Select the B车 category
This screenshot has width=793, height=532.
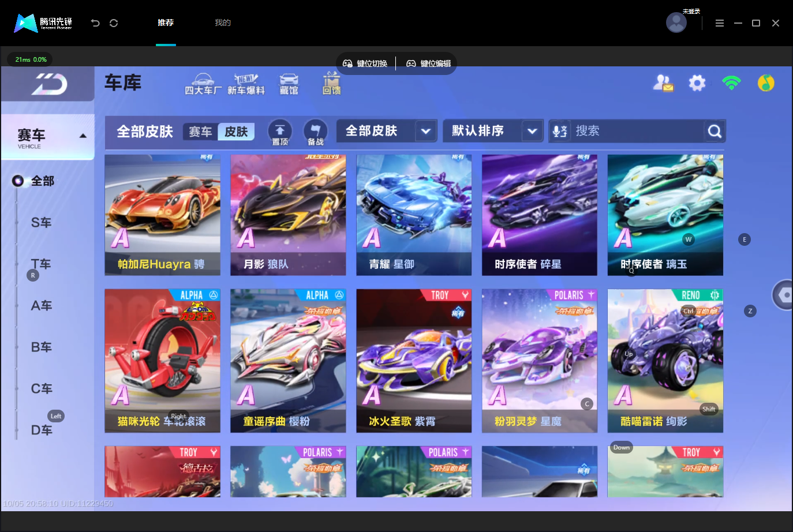pos(41,347)
